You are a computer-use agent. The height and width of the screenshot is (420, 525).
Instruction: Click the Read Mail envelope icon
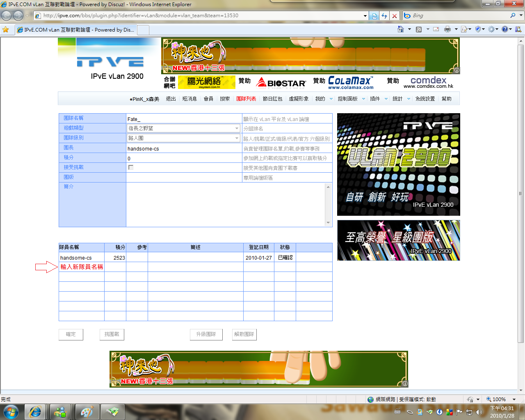(436, 29)
